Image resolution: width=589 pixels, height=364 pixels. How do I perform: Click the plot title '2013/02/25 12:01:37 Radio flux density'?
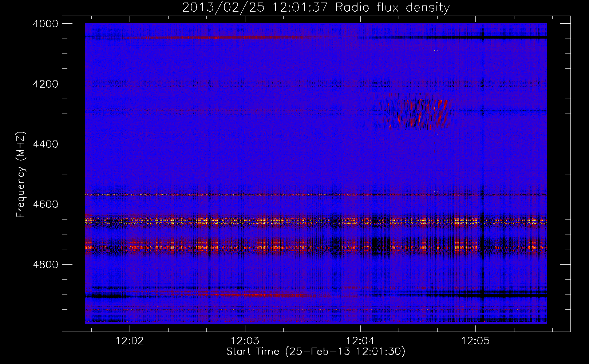[316, 7]
